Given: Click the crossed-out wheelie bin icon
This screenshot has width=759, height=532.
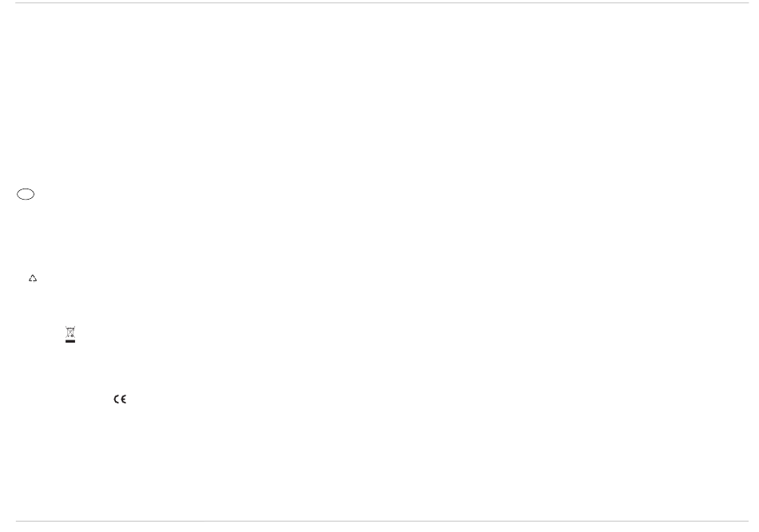Looking at the screenshot, I should [70, 332].
